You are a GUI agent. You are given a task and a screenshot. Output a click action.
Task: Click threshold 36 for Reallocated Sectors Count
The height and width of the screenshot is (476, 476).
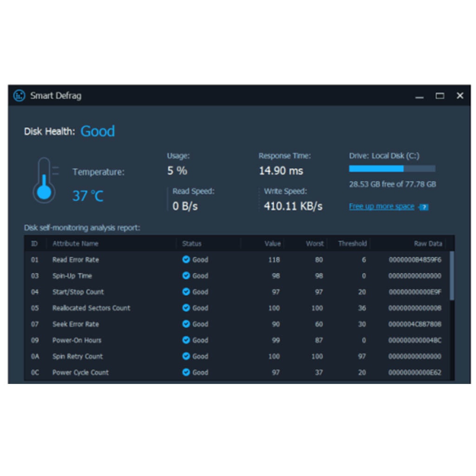tap(362, 308)
